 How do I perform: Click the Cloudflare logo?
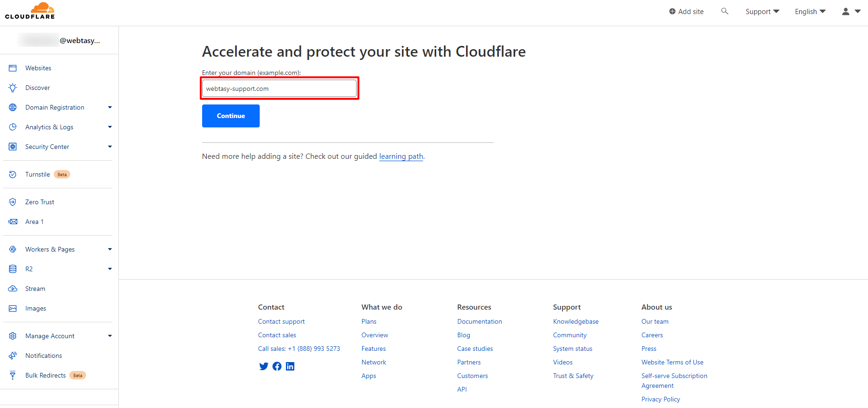pos(30,11)
